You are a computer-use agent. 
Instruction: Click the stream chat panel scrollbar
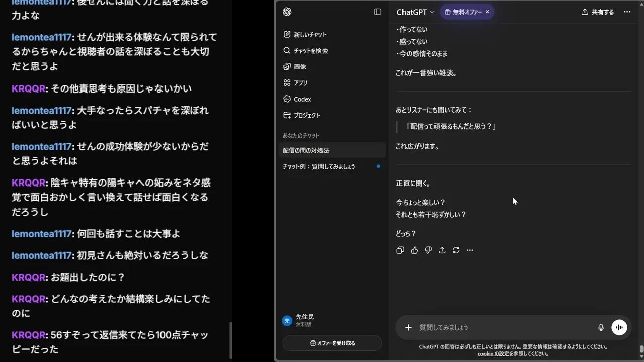pos(230,340)
